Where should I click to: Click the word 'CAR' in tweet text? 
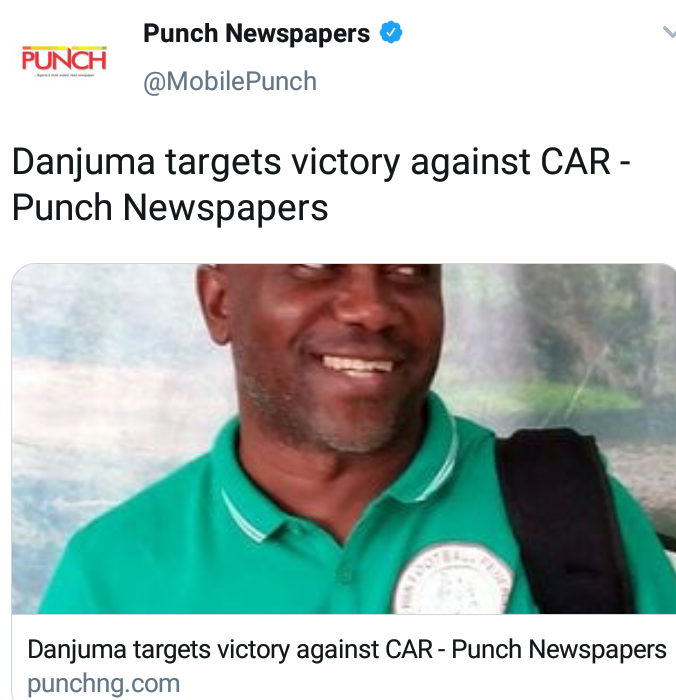(575, 162)
